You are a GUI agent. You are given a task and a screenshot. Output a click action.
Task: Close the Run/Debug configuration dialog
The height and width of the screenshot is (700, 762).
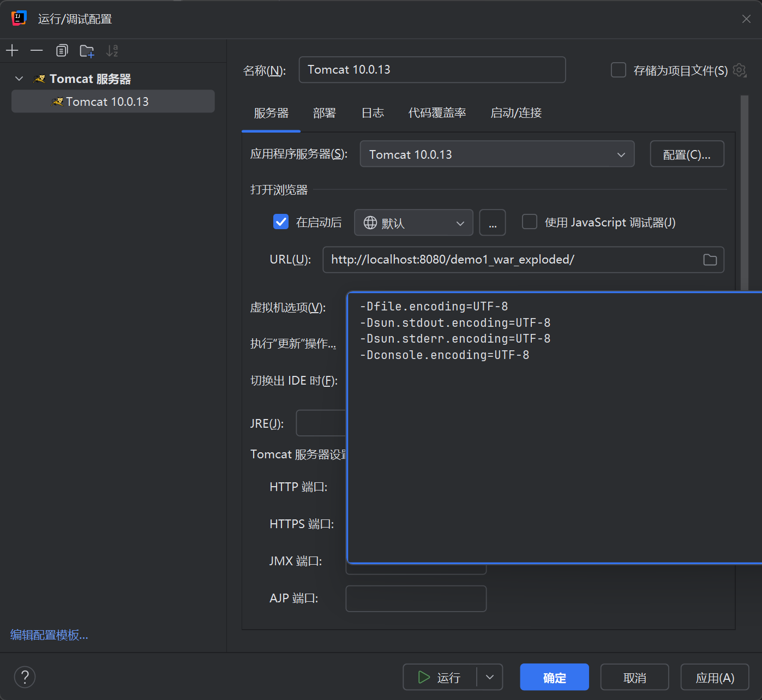click(x=746, y=19)
